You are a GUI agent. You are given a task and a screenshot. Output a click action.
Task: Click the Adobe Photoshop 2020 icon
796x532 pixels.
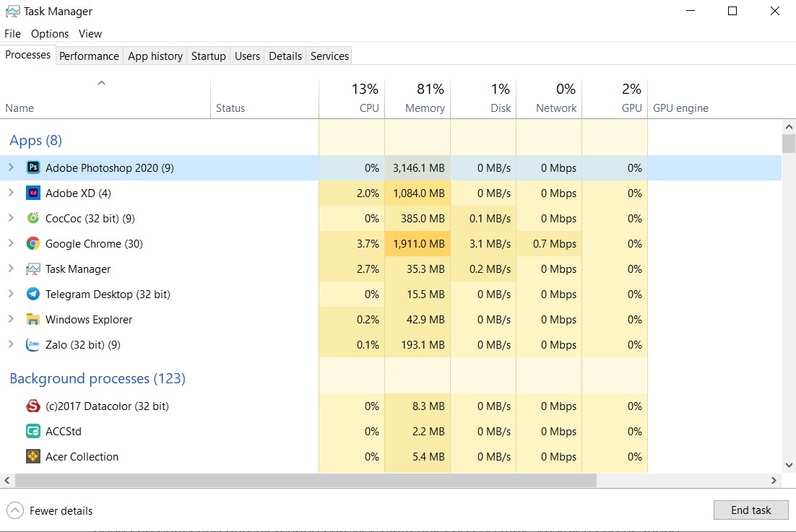33,168
